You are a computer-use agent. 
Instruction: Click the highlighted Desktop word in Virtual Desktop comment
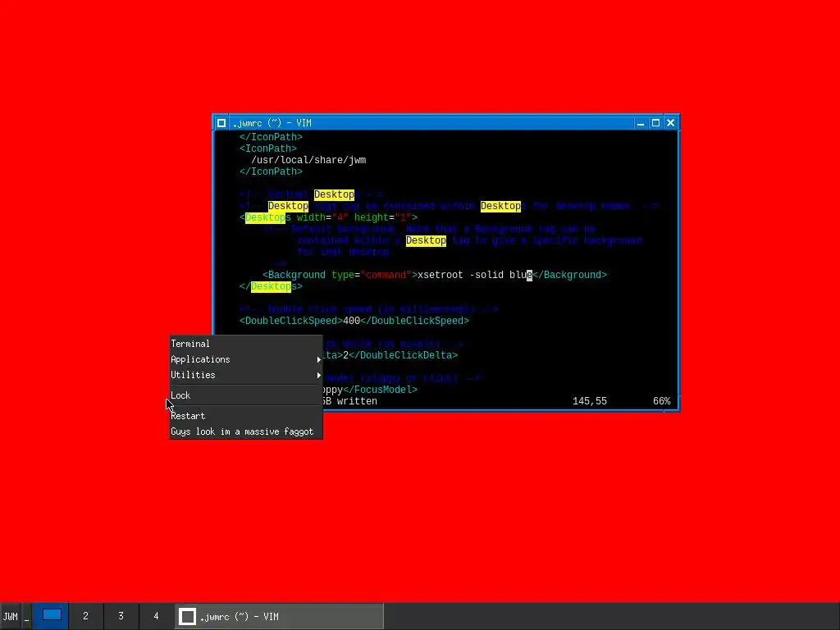[x=334, y=194]
